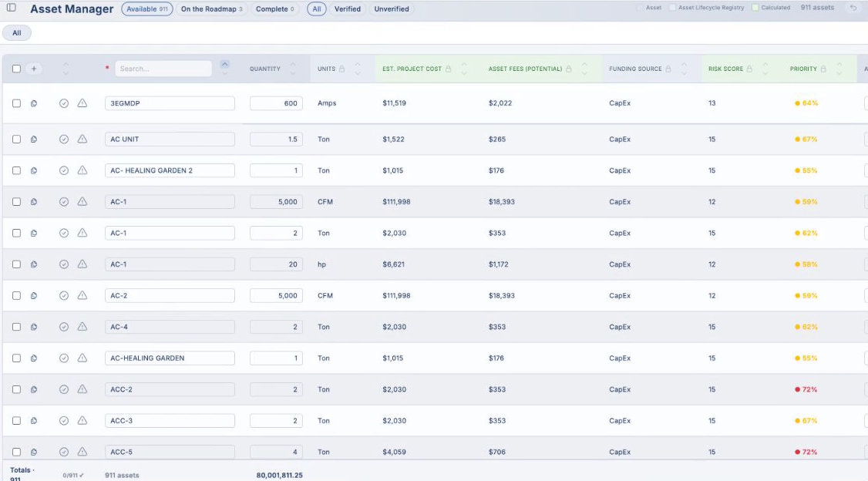Click the copy icon in the AC-2 row
The height and width of the screenshot is (481, 868).
click(34, 295)
